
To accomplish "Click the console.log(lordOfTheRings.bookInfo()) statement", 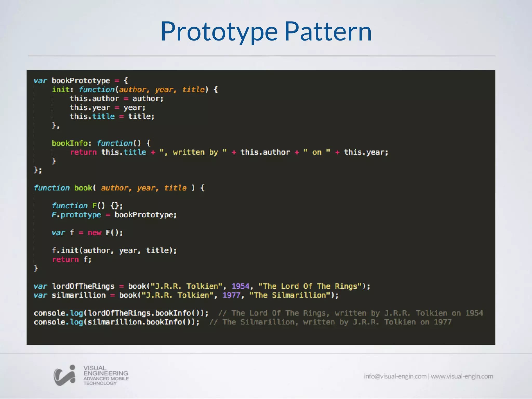I will (x=121, y=313).
